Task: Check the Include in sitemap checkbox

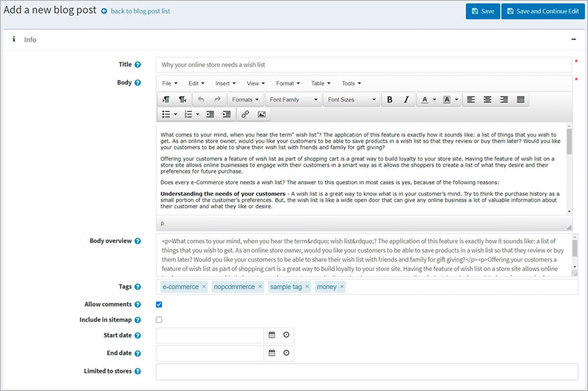Action: [159, 320]
